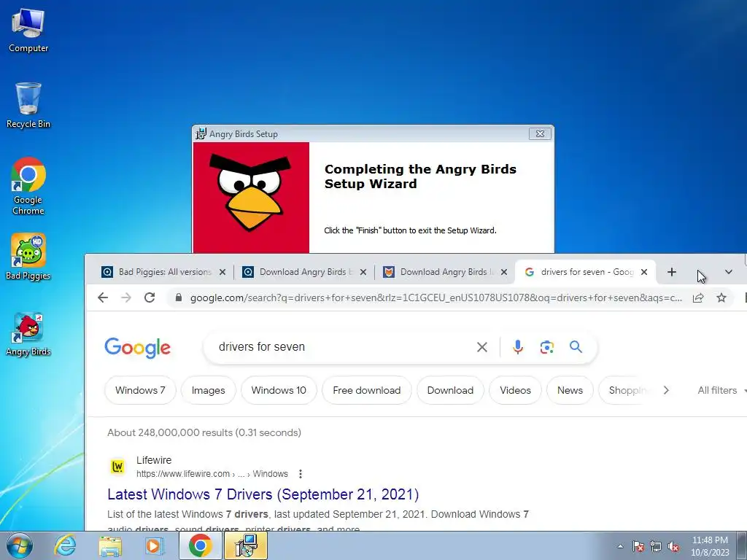
Task: Go forward in Chrome
Action: click(126, 297)
